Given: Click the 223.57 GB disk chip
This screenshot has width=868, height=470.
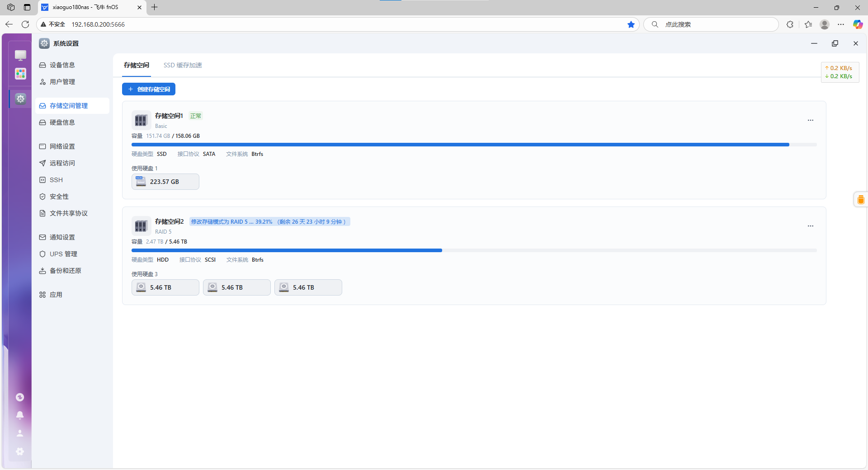Looking at the screenshot, I should point(165,182).
